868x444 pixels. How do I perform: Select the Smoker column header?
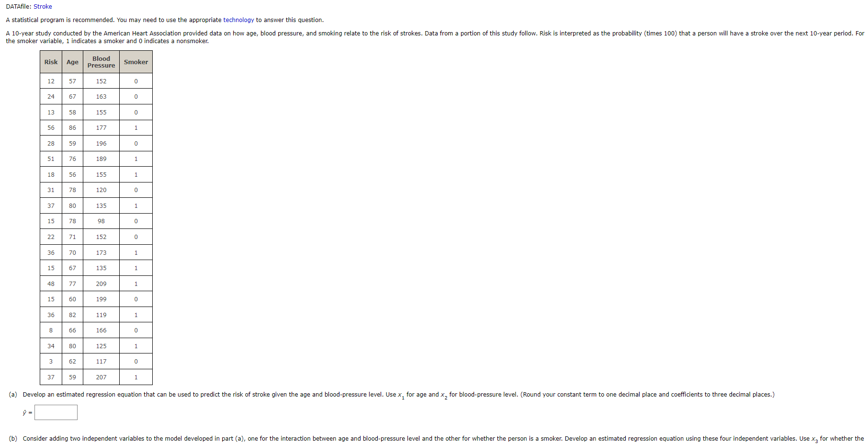tap(136, 62)
